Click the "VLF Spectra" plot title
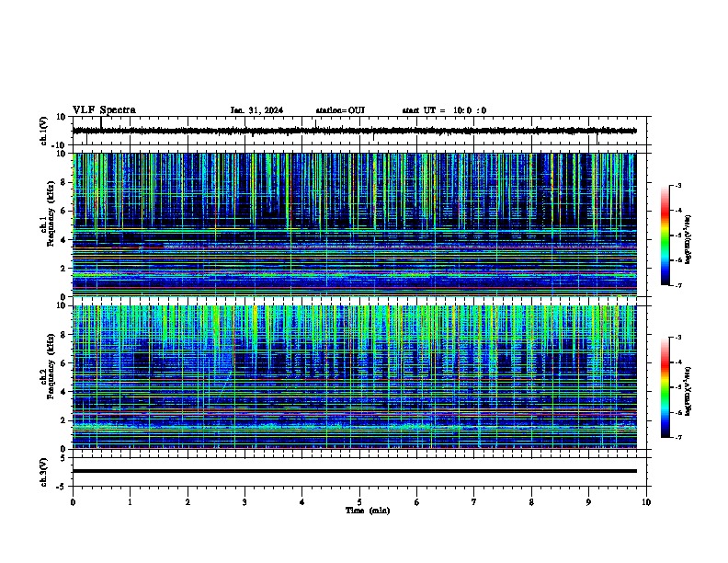Image resolution: width=728 pixels, height=563 pixels. click(104, 110)
